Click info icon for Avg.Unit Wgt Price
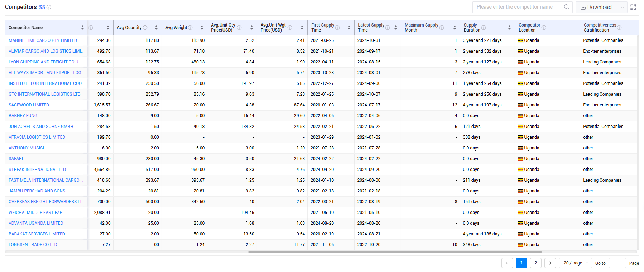 (290, 28)
